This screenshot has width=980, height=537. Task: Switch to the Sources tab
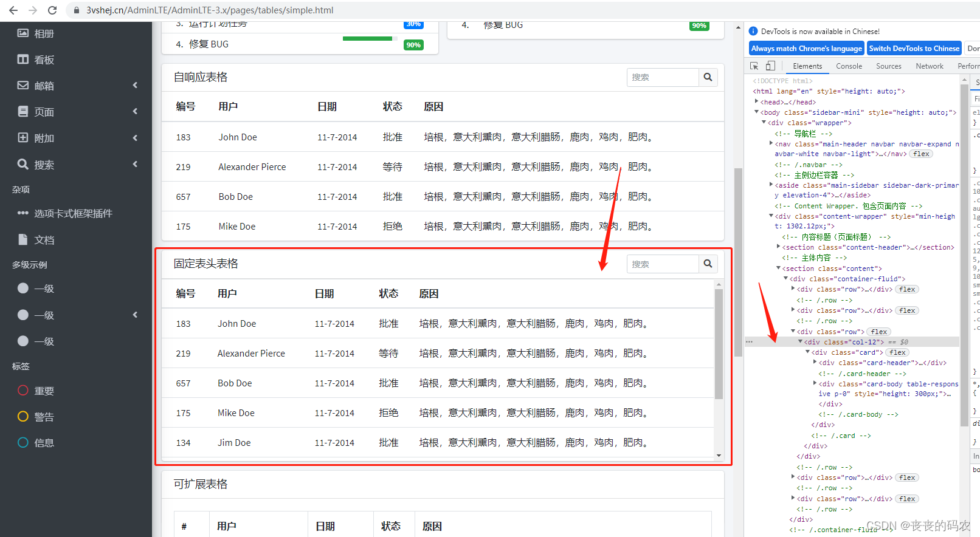(889, 66)
